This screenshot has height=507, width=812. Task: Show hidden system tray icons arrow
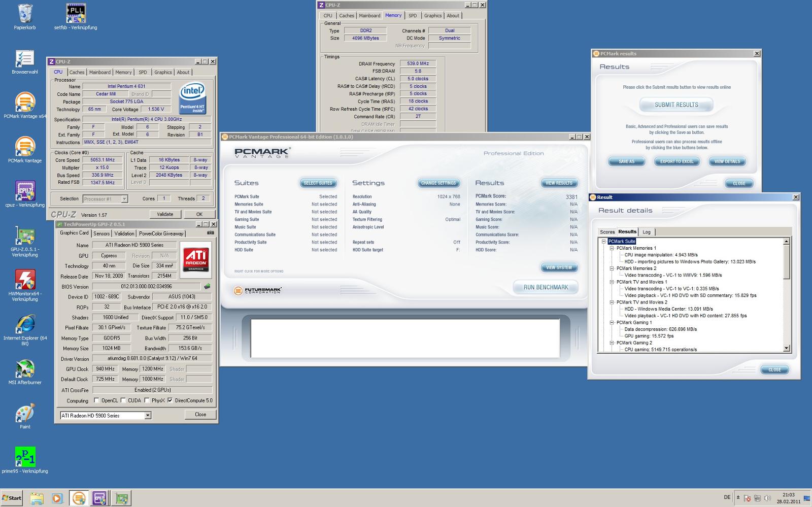tap(738, 498)
